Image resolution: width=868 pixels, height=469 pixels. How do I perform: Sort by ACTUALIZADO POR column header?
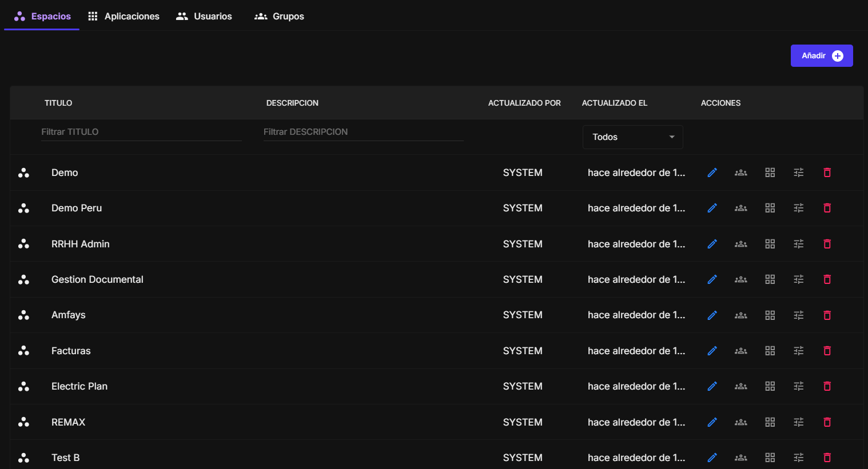524,103
